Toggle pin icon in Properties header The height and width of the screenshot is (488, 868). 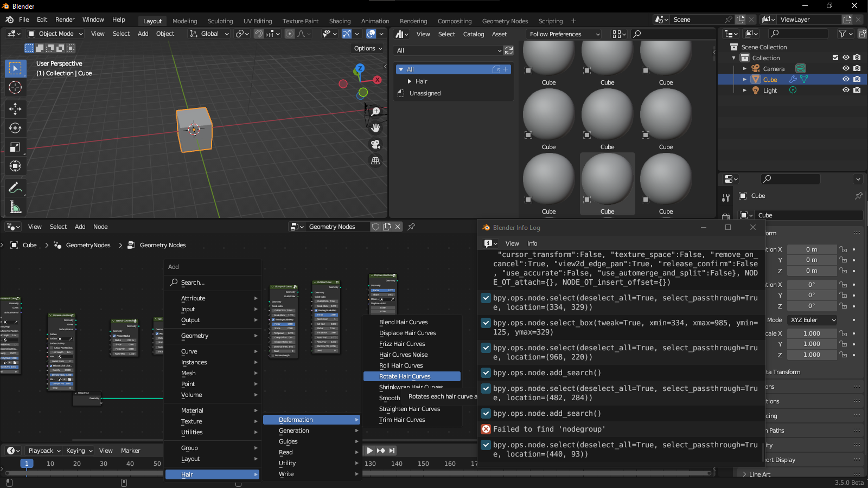tap(859, 196)
